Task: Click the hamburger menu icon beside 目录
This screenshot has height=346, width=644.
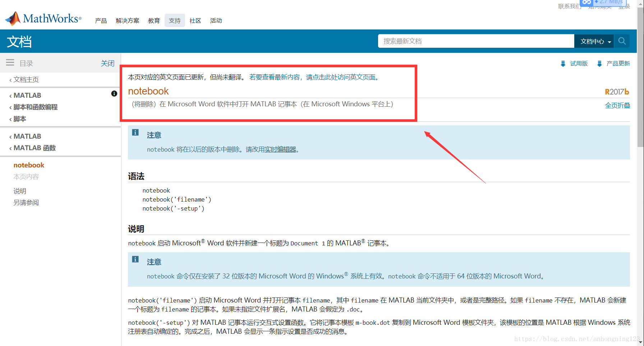Action: [10, 63]
